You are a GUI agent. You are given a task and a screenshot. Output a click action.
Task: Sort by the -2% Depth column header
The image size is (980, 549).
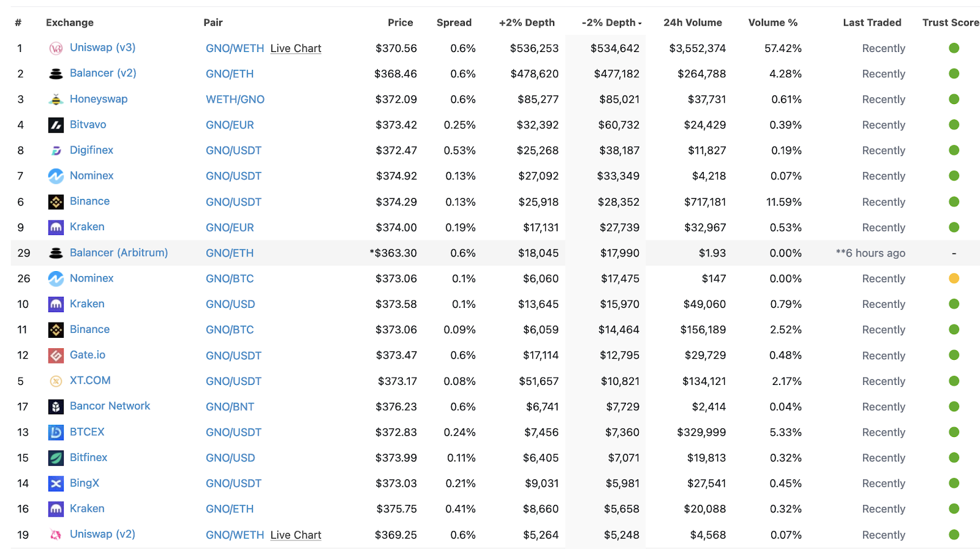[611, 23]
